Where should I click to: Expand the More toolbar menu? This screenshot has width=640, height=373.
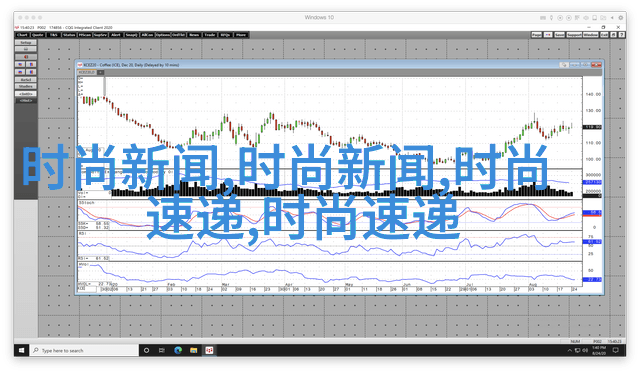click(x=241, y=35)
